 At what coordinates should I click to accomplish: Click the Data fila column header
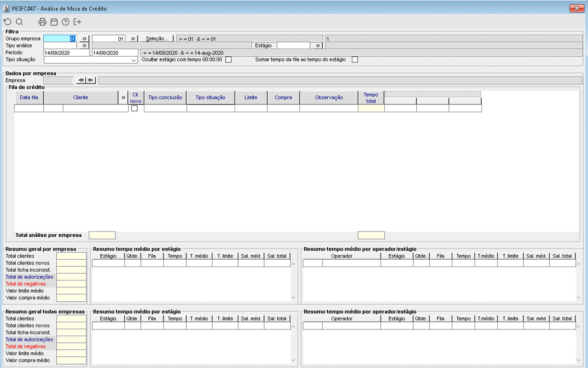click(29, 97)
